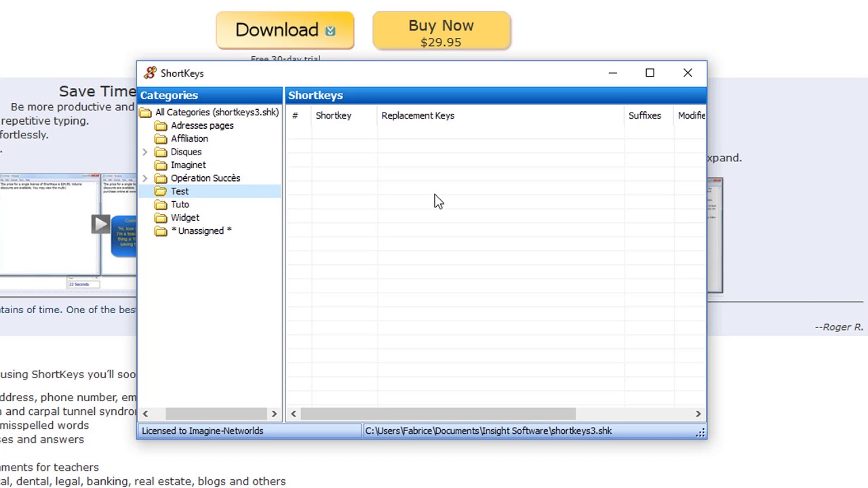868x488 pixels.
Task: Sort by the # column header
Action: pos(298,115)
